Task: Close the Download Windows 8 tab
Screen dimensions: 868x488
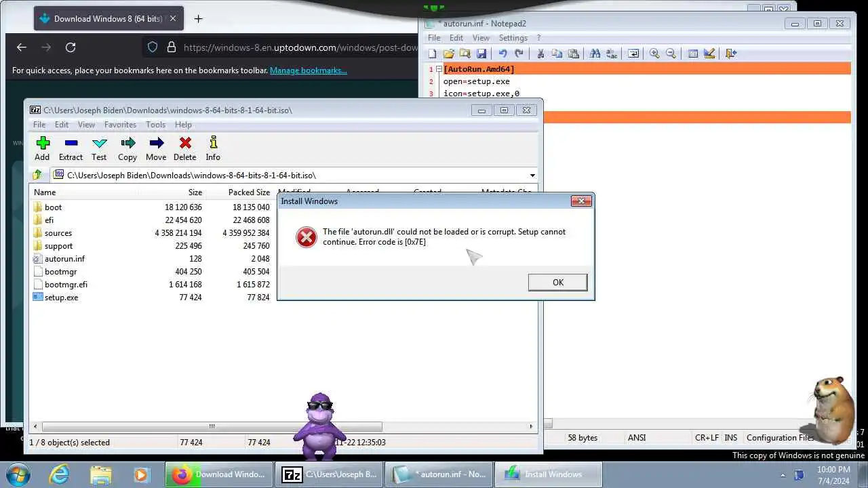Action: pyautogui.click(x=172, y=19)
